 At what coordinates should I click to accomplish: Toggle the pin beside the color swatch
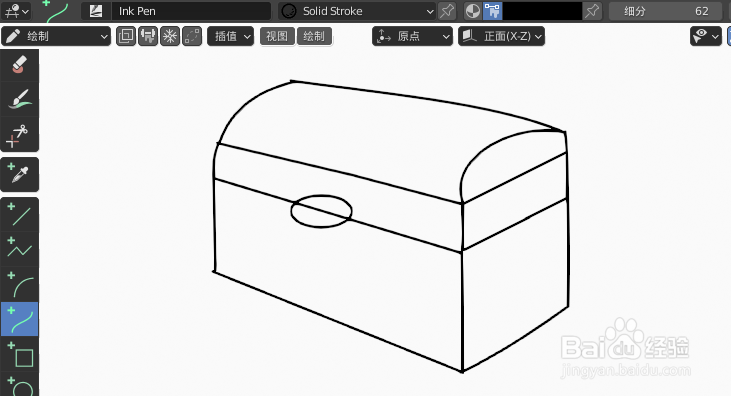click(x=592, y=11)
